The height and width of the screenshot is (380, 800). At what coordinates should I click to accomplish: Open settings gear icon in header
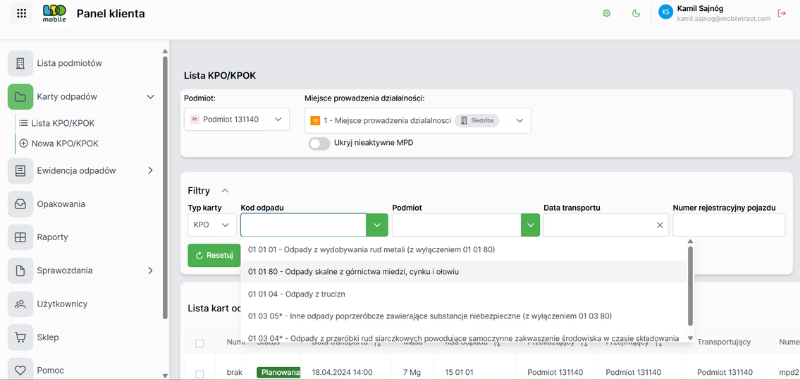607,14
